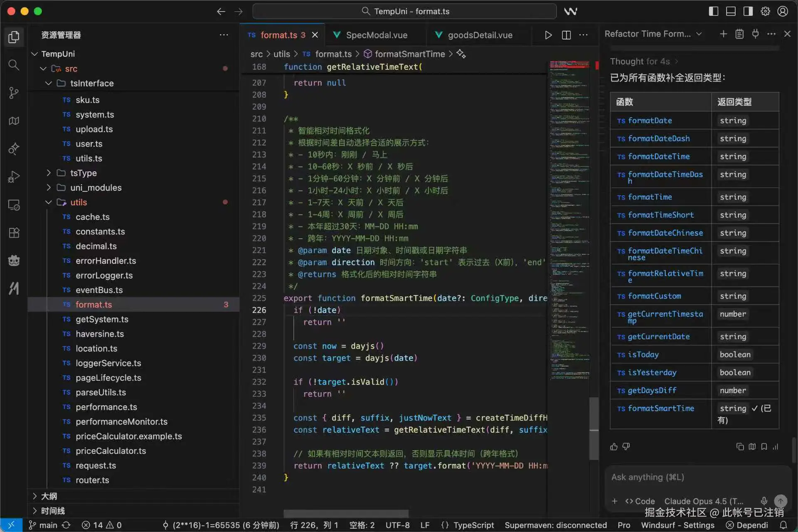Click Windsurf - Settings in status bar
Image resolution: width=798 pixels, height=532 pixels.
(677, 525)
